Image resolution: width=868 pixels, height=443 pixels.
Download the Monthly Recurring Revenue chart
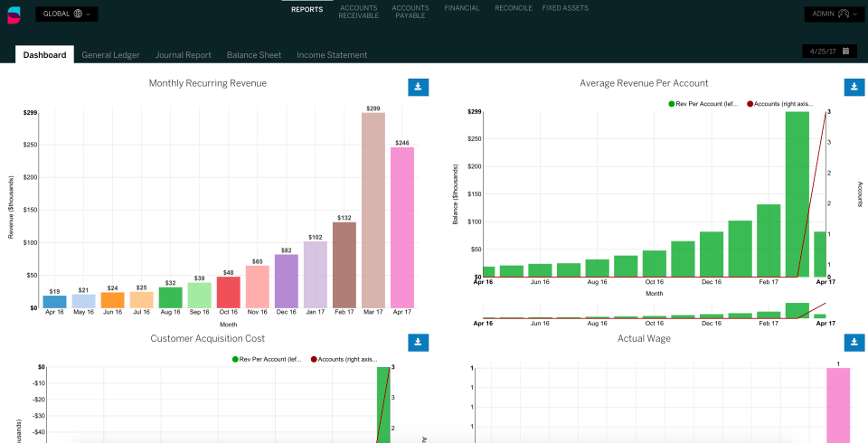tap(418, 88)
